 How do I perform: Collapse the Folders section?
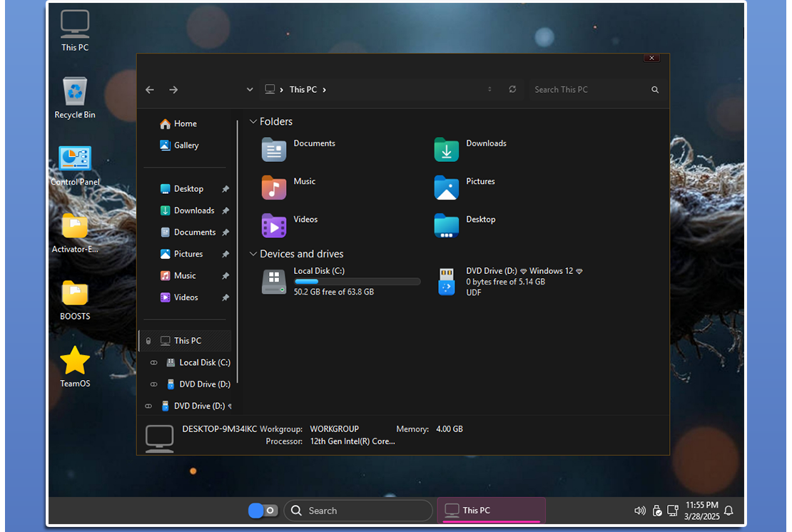point(253,122)
